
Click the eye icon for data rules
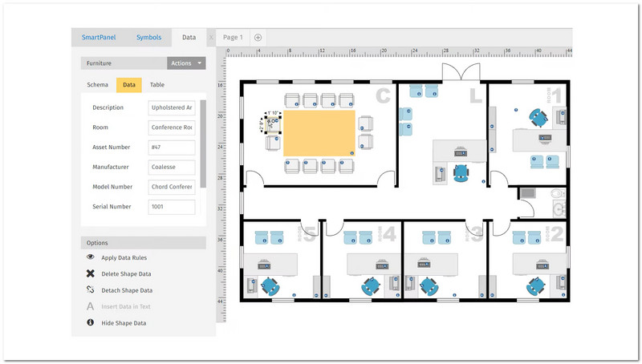[91, 257]
